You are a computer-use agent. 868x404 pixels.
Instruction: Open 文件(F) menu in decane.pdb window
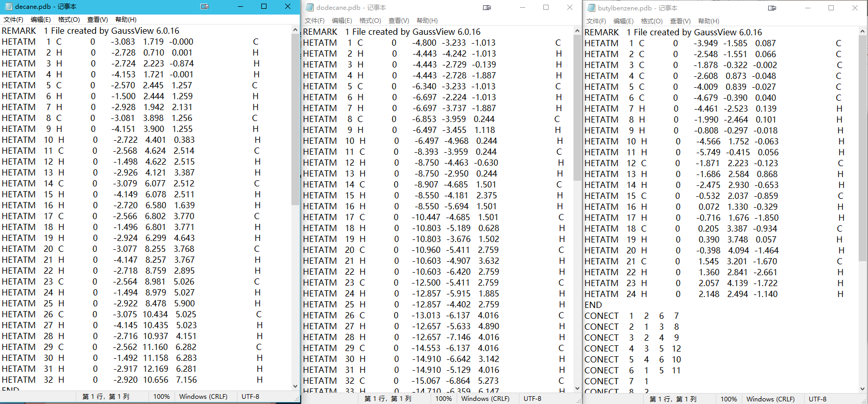[x=14, y=20]
